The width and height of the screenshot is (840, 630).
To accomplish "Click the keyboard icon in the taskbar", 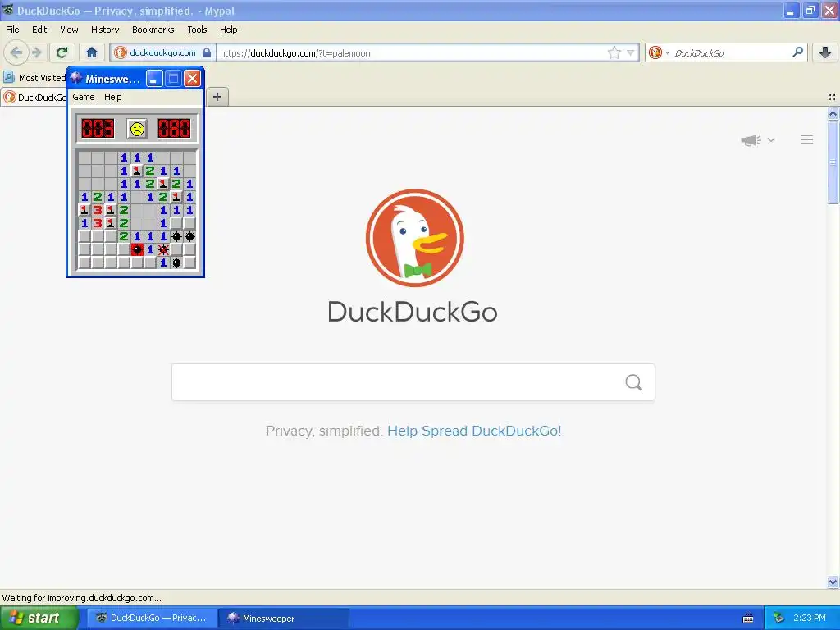I will tap(748, 619).
